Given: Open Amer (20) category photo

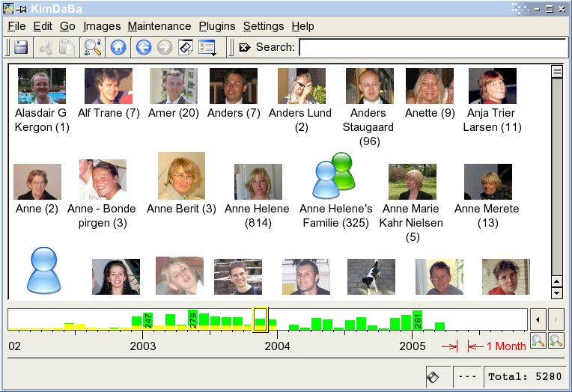Looking at the screenshot, I should [173, 86].
